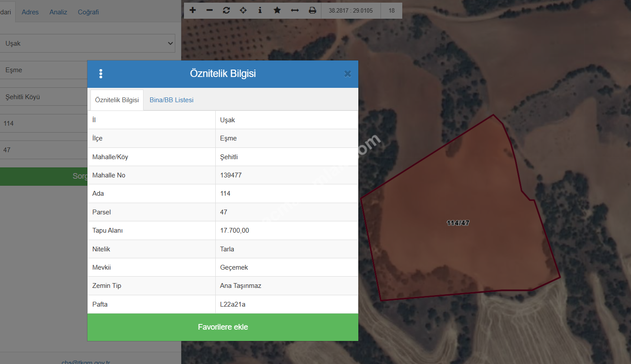This screenshot has height=364, width=631.
Task: Select the measure distance arrow icon
Action: pos(295,10)
